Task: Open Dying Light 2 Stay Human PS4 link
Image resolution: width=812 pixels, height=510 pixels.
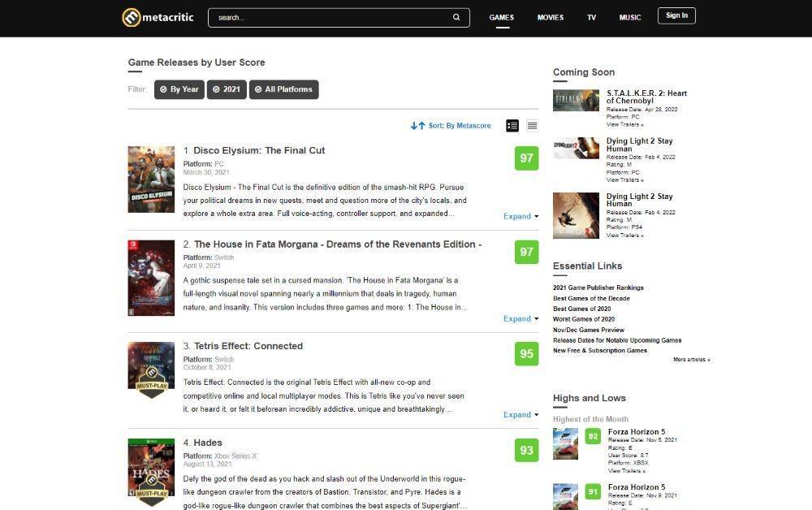Action: pyautogui.click(x=640, y=200)
